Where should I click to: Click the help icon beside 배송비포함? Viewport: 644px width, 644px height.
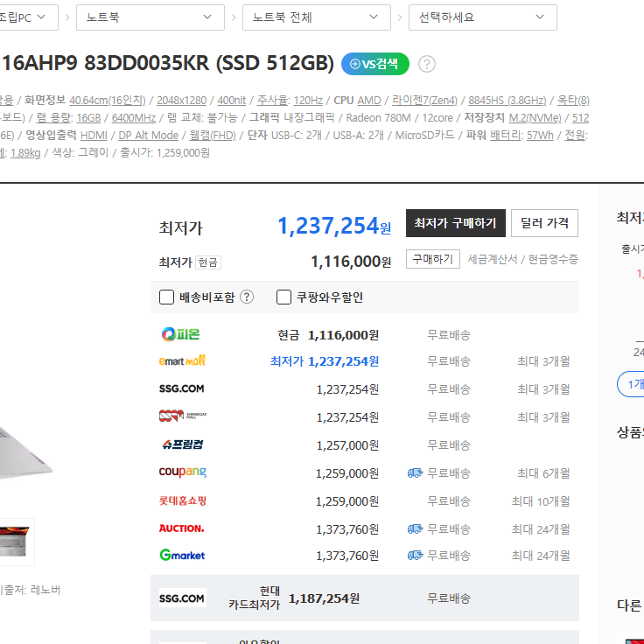[x=247, y=297]
